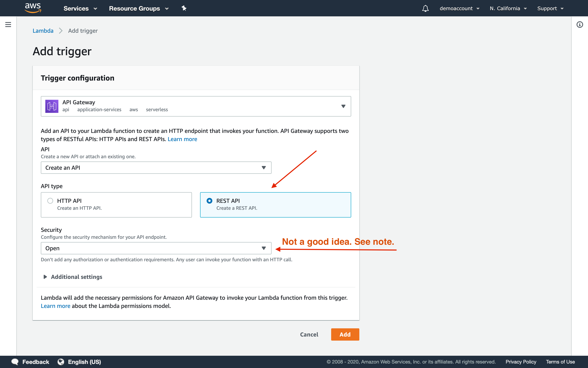This screenshot has height=368, width=588.
Task: Select the HTTP API radio button
Action: click(x=50, y=201)
